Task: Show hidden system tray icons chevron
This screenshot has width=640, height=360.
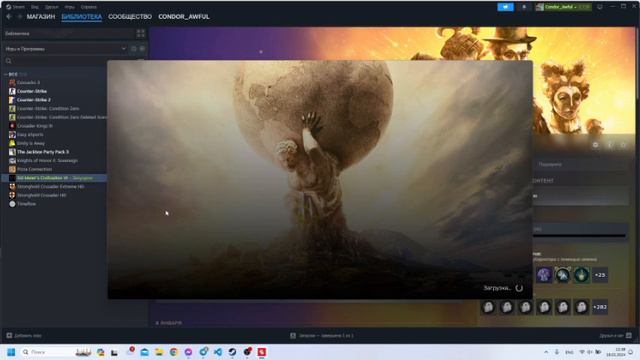Action: pos(546,352)
